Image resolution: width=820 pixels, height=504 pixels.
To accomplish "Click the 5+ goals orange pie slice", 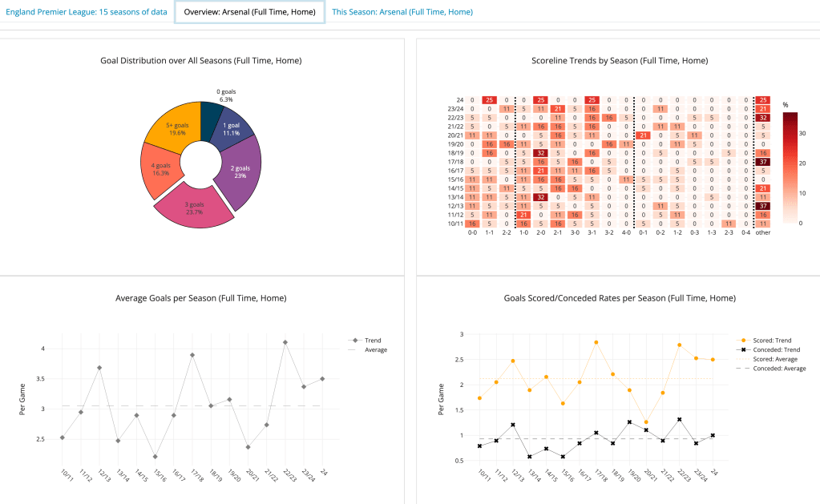I will pos(167,131).
